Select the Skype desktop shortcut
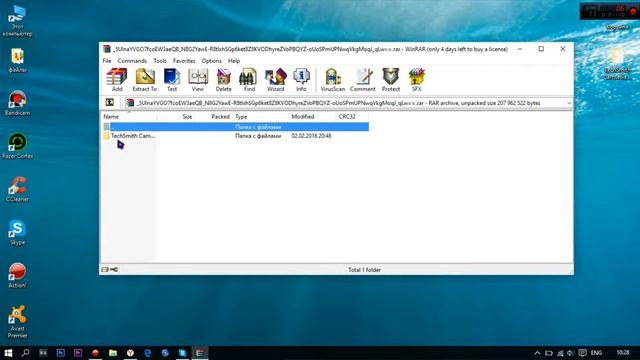Image resolution: width=640 pixels, height=360 pixels. [17, 232]
